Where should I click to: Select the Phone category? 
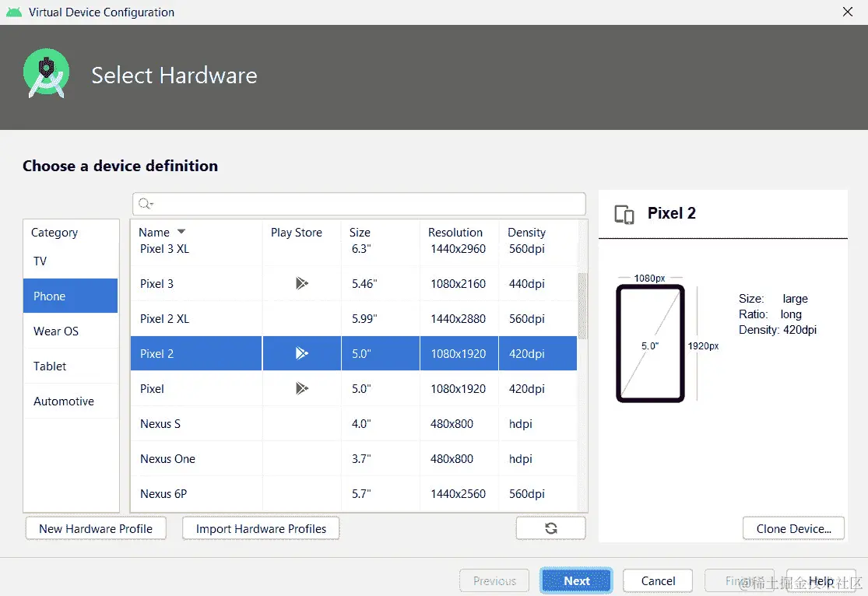pos(71,296)
